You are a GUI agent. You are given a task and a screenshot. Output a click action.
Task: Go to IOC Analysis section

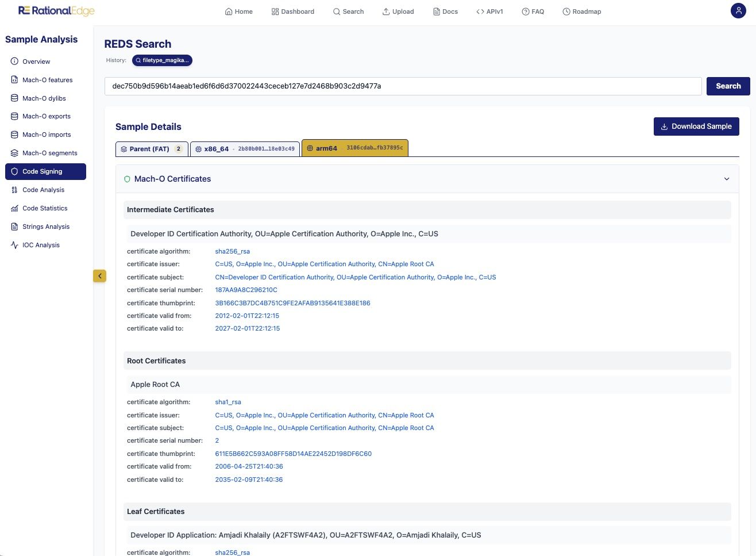(x=41, y=245)
